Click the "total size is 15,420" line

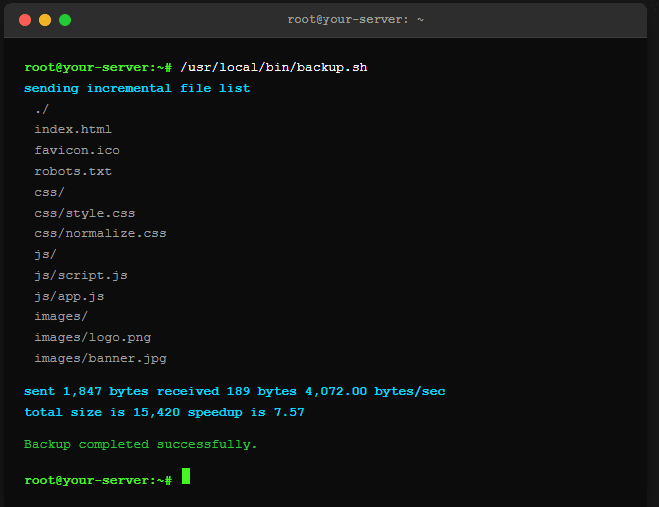coord(164,412)
